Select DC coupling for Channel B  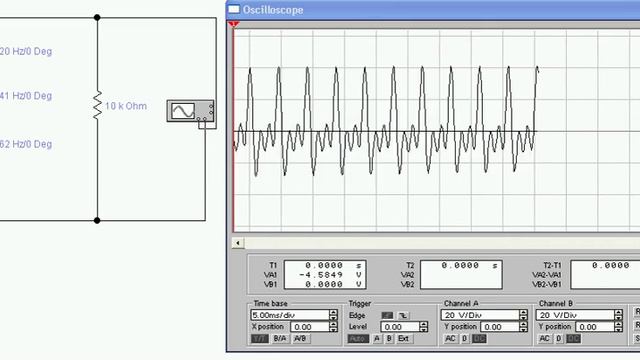click(573, 339)
